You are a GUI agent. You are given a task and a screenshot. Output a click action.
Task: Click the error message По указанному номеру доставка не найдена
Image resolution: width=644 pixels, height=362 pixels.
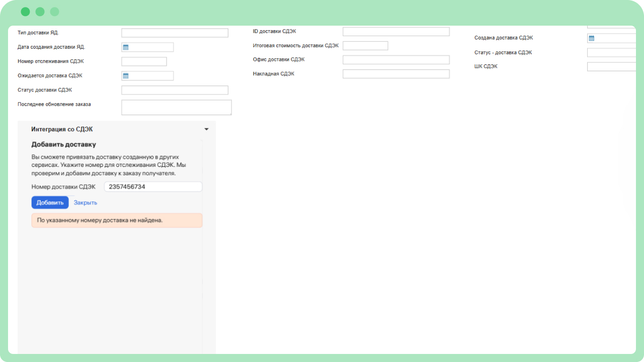point(117,220)
